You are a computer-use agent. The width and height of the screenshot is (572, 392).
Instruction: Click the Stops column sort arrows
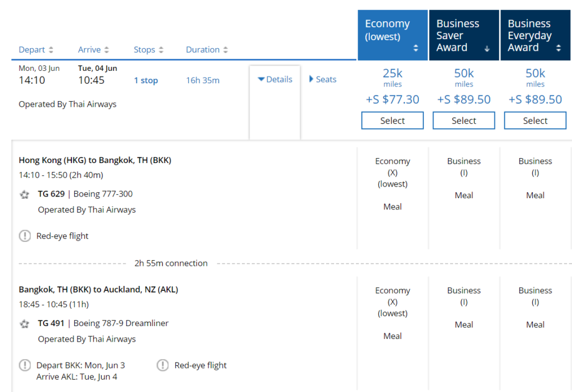(x=161, y=50)
